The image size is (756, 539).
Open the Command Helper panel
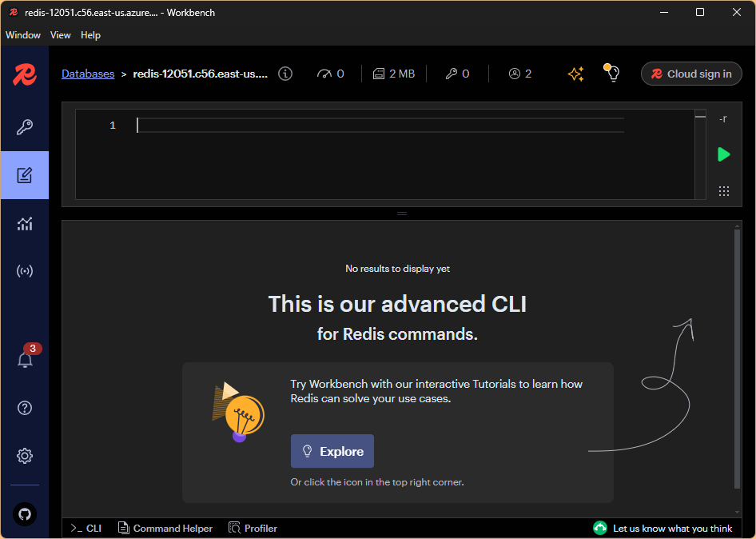(165, 529)
